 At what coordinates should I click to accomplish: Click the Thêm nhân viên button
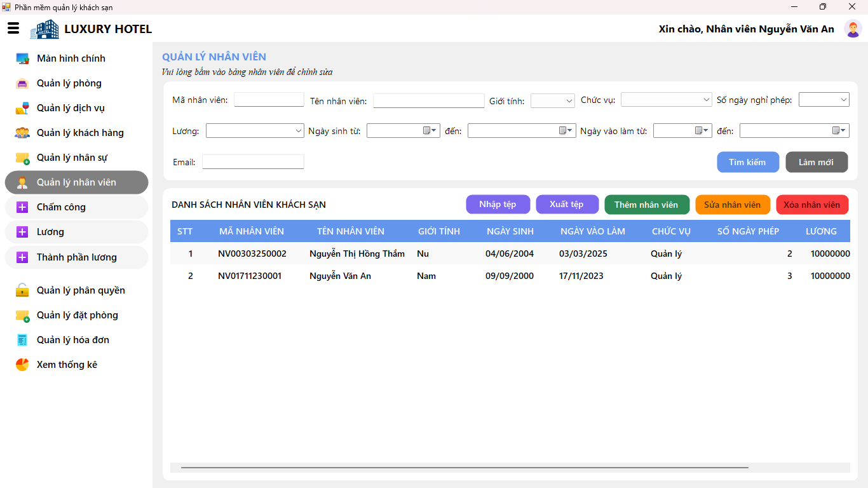pyautogui.click(x=647, y=205)
